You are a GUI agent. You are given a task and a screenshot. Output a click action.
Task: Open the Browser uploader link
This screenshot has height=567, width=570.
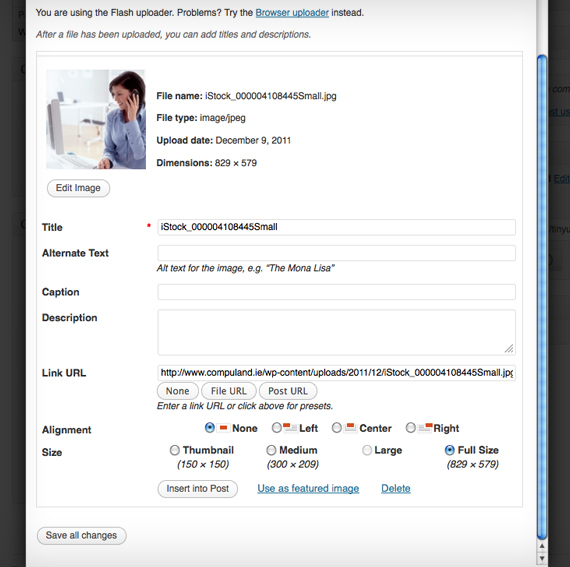pos(292,13)
